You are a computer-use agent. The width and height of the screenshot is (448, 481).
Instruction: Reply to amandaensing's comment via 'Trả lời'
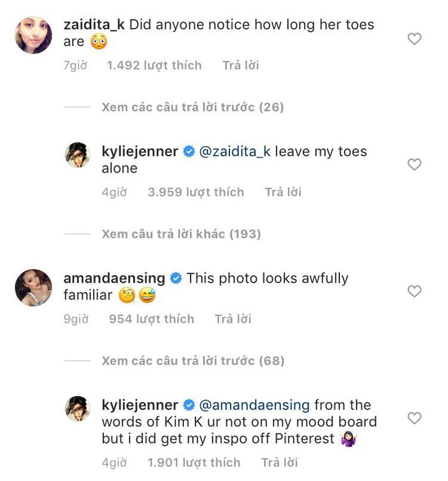point(233,319)
